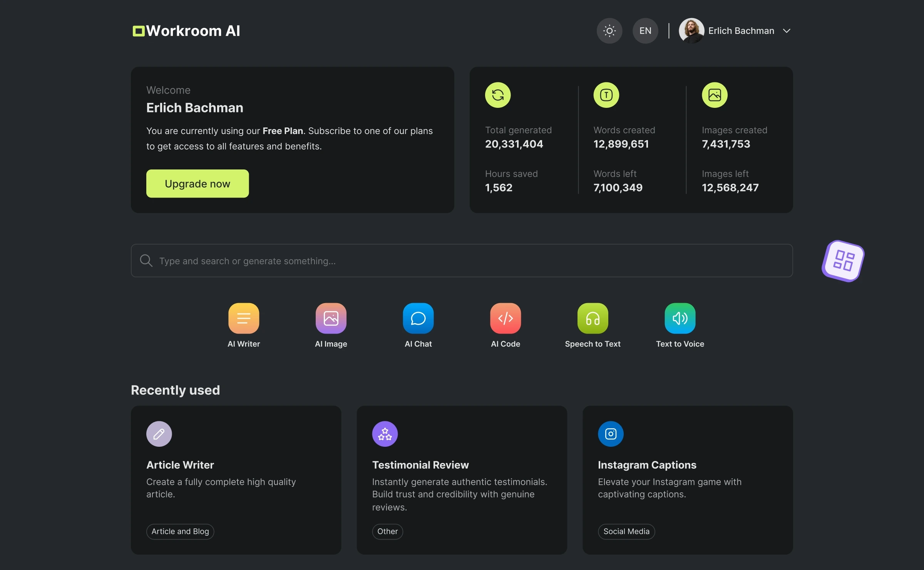This screenshot has height=570, width=924.
Task: Open the Testimonial Review tool card
Action: pos(462,480)
